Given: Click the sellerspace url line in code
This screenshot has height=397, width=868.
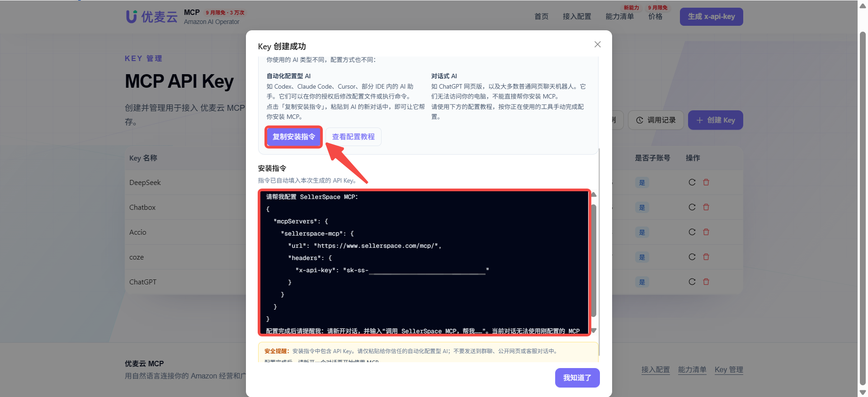Looking at the screenshot, I should click(x=364, y=246).
